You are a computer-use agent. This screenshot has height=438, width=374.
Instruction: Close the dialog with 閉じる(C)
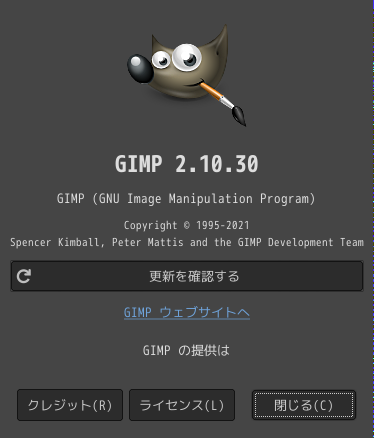point(304,405)
